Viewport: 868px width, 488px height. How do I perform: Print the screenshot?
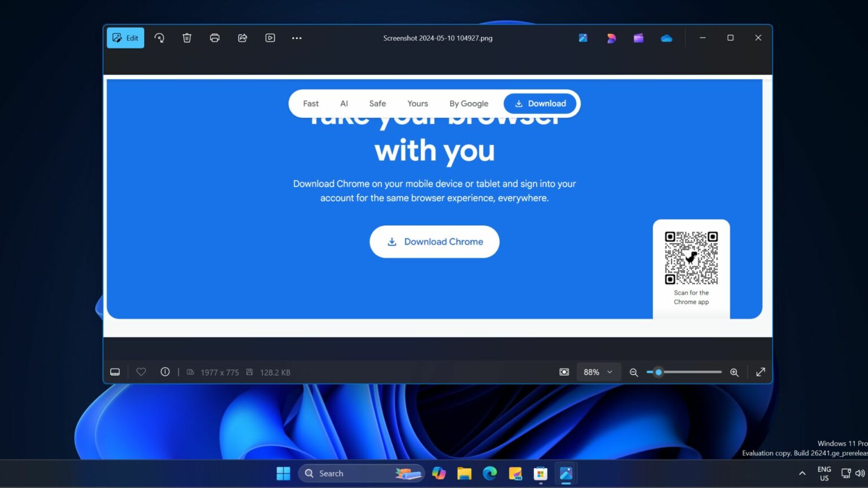click(215, 38)
